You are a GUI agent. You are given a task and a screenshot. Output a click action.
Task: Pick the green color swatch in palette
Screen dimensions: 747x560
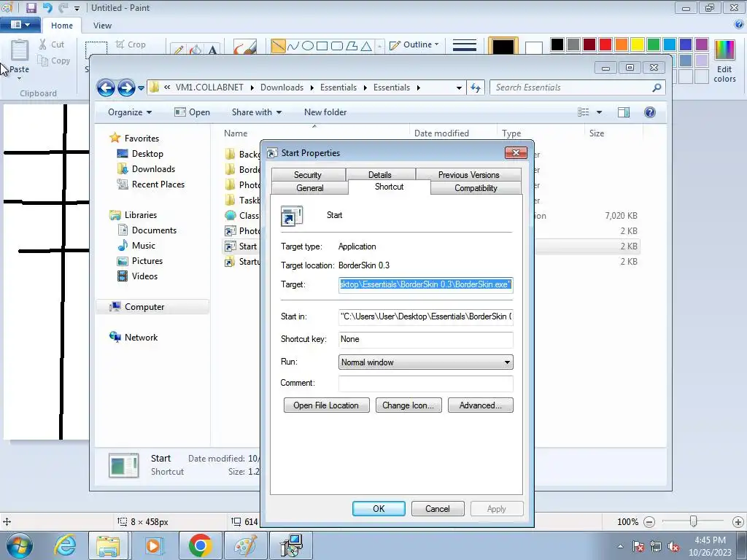pyautogui.click(x=654, y=44)
